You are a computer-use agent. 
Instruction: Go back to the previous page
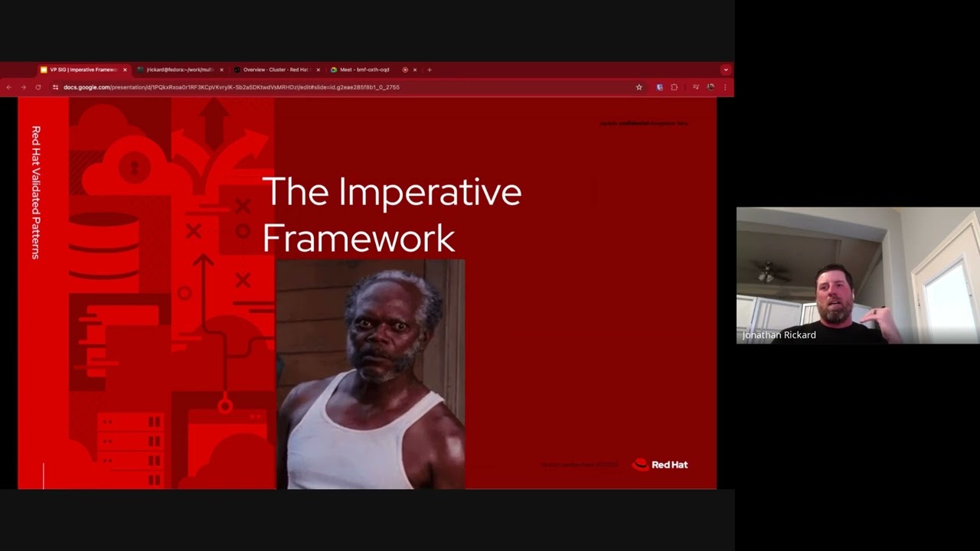[9, 87]
